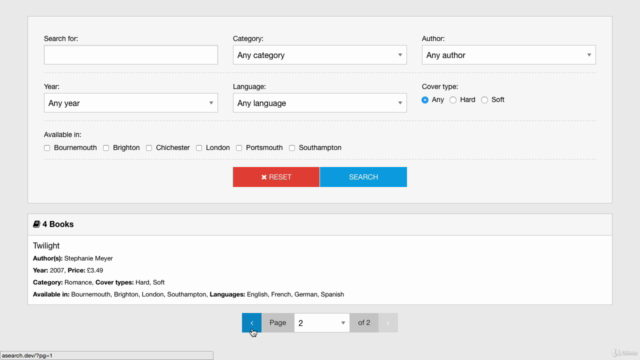This screenshot has height=360, width=640.
Task: Click the Stephanie Meyer author text
Action: click(x=89, y=258)
